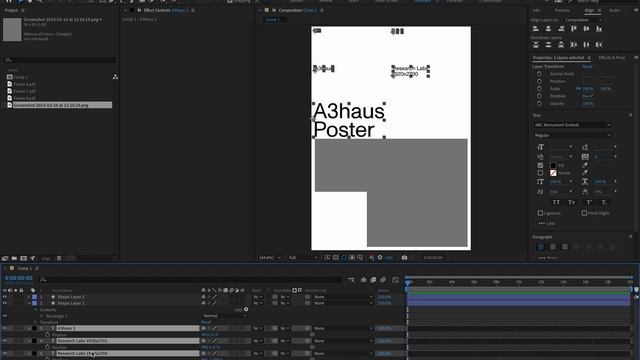Click the Anchor Point stopwatch in Properties
Viewport: 640px width, 360px height.
[540, 74]
